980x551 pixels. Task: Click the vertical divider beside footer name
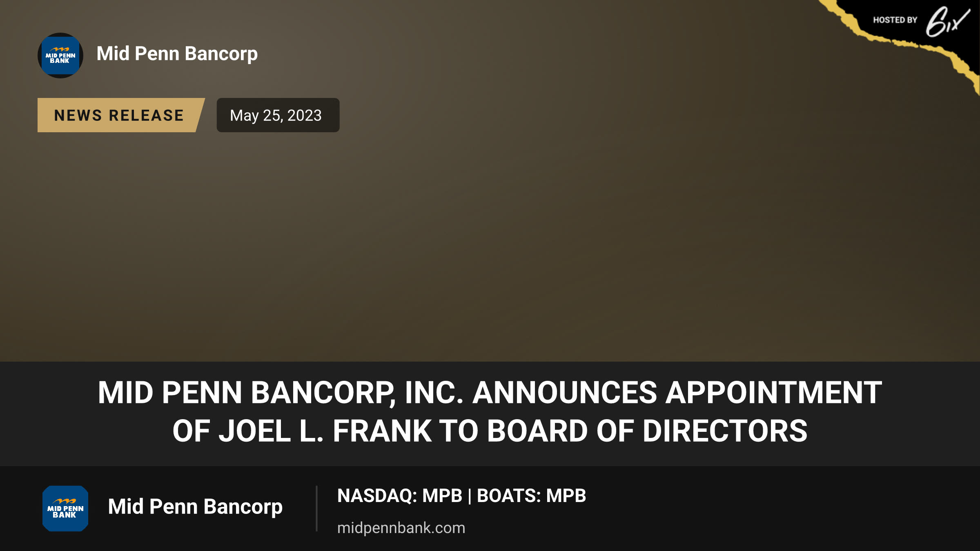pos(316,509)
